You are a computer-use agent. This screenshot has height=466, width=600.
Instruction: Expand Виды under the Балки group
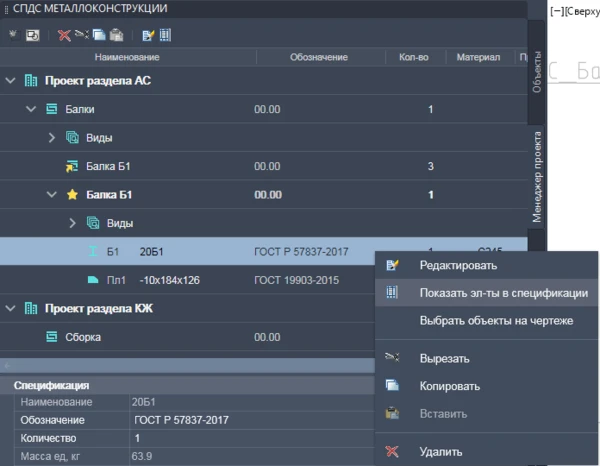point(51,137)
